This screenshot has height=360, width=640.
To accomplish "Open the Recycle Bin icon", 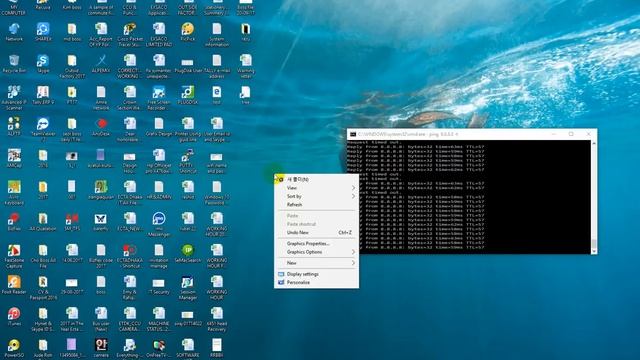I will click(14, 64).
